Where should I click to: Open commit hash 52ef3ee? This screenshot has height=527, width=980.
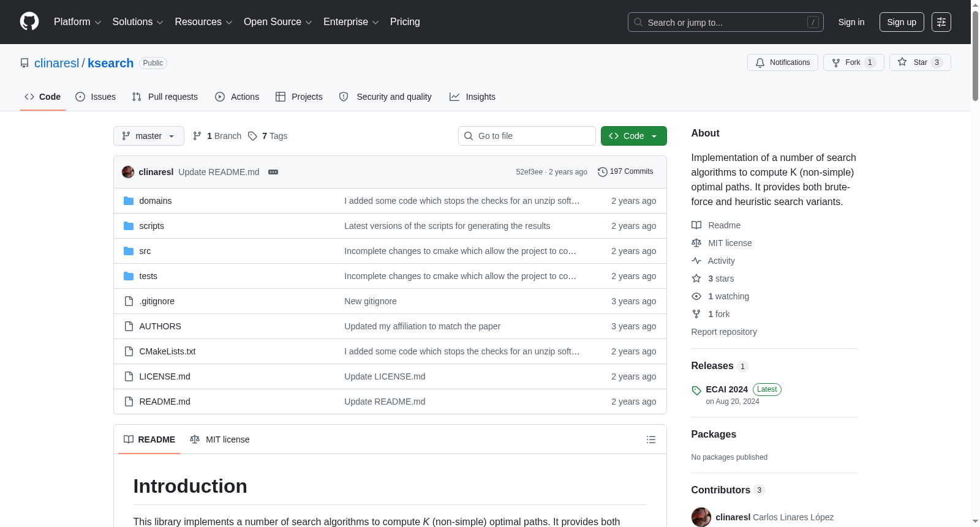tap(529, 172)
